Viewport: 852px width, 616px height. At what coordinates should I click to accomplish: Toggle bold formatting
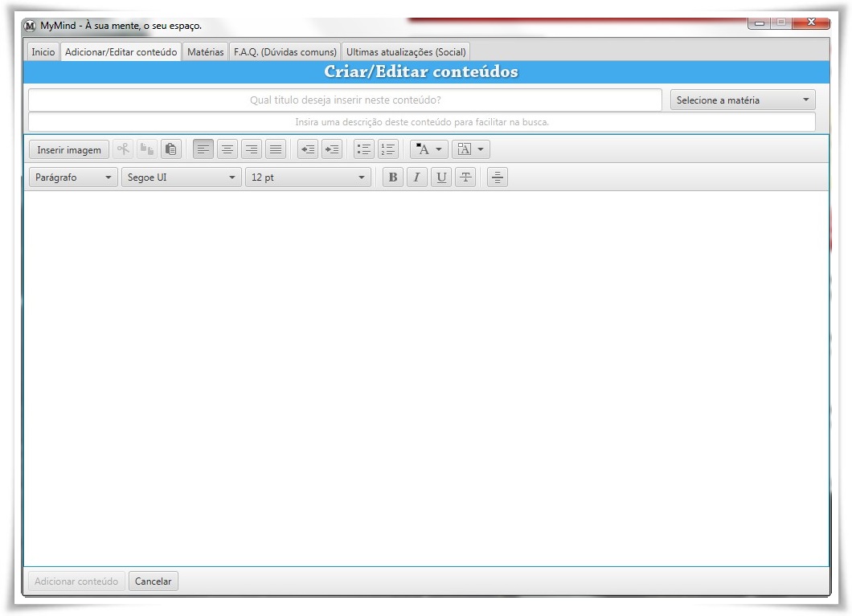[x=393, y=177]
